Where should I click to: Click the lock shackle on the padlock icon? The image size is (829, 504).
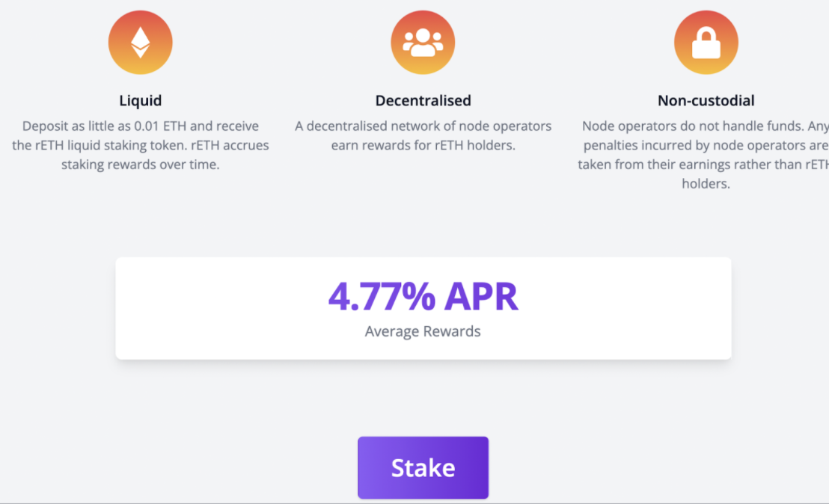pos(706,33)
